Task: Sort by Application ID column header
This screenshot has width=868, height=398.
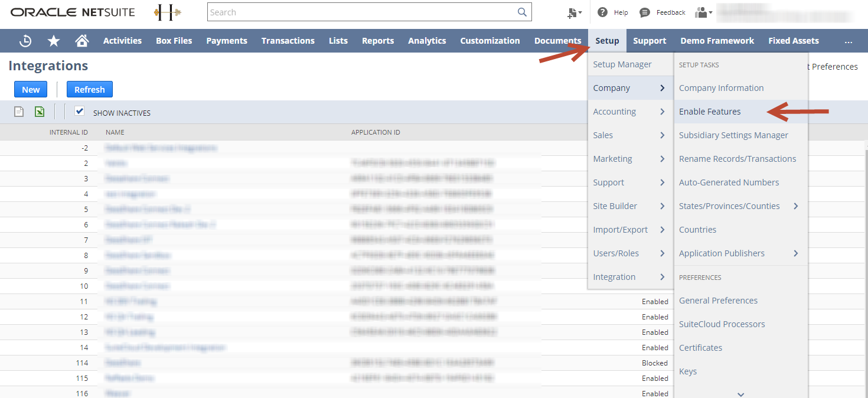Action: click(x=376, y=132)
